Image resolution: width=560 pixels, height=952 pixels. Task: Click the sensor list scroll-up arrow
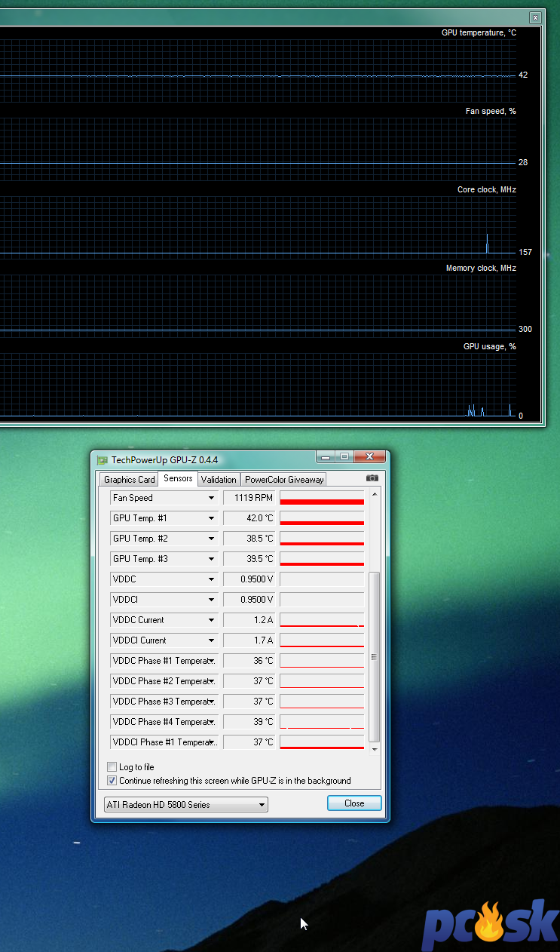374,493
